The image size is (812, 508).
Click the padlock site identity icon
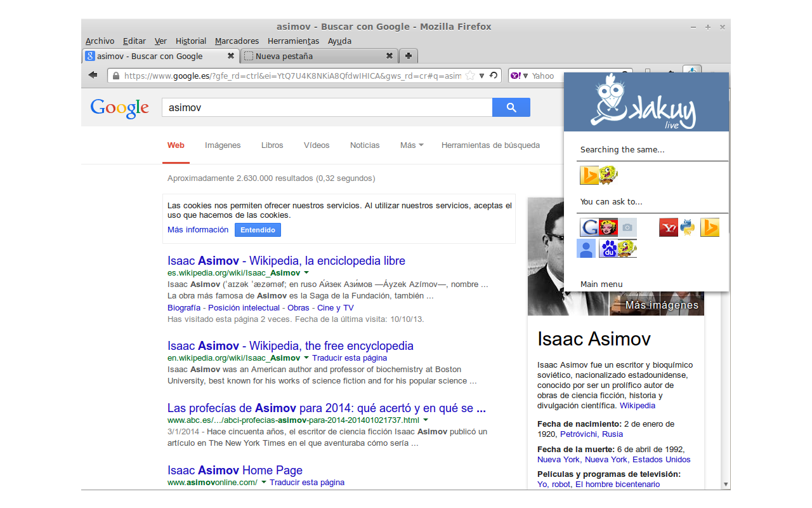coord(115,76)
